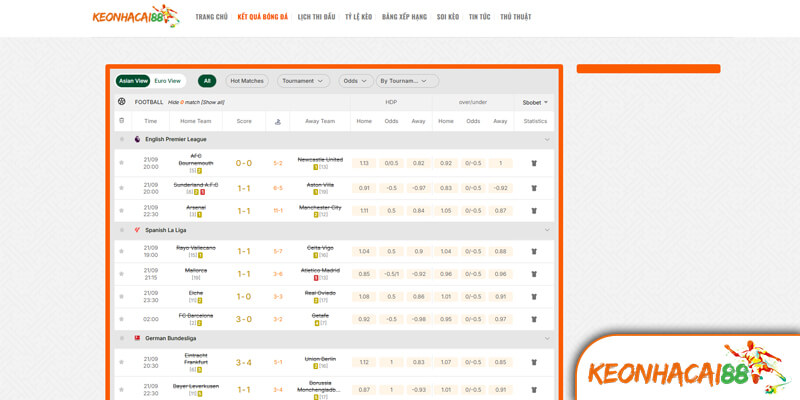Viewport: 800px width, 400px height.
Task: Click the Show all link
Action: [212, 102]
